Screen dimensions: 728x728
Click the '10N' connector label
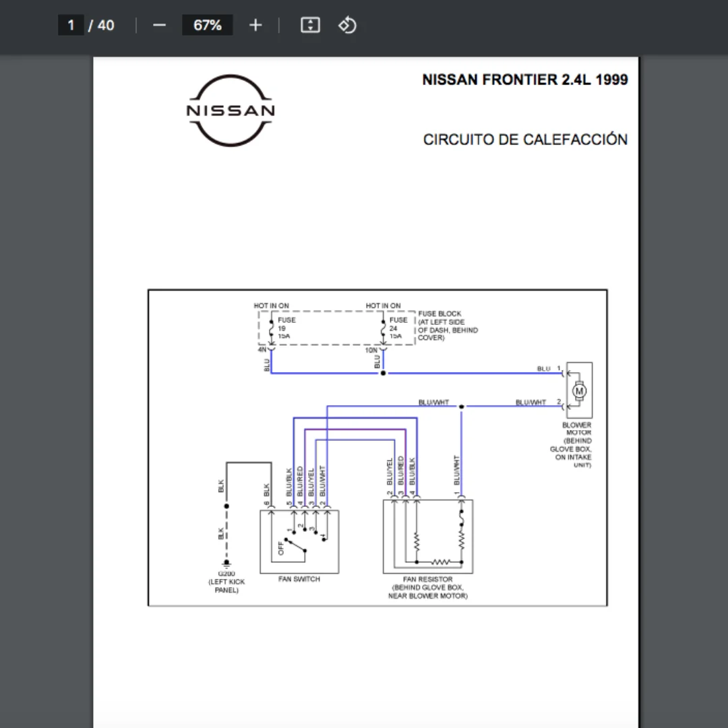click(x=371, y=350)
